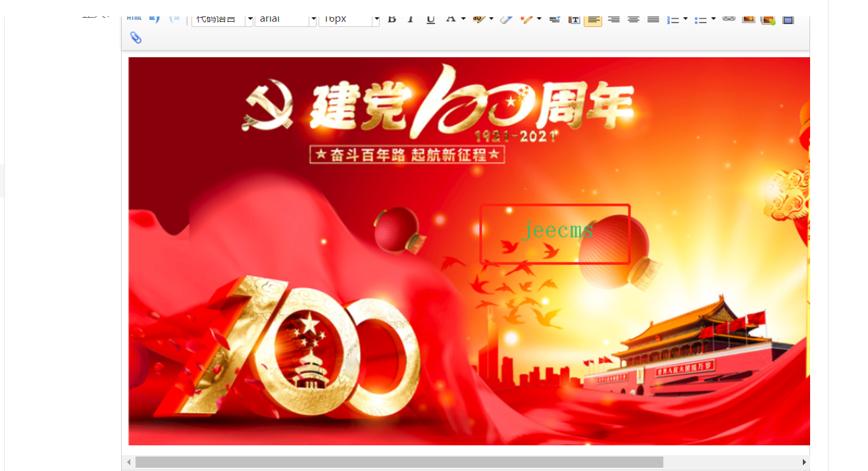Toggle underline formatting

[430, 19]
